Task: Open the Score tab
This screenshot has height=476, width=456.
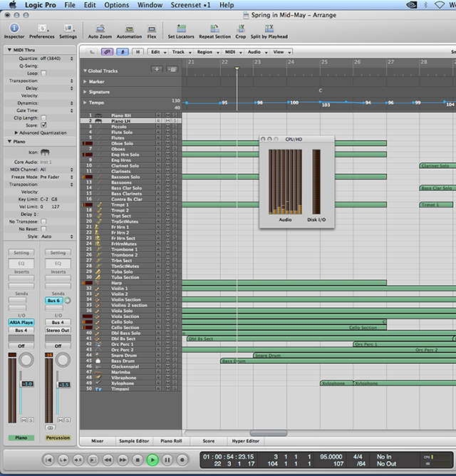Action: (209, 441)
